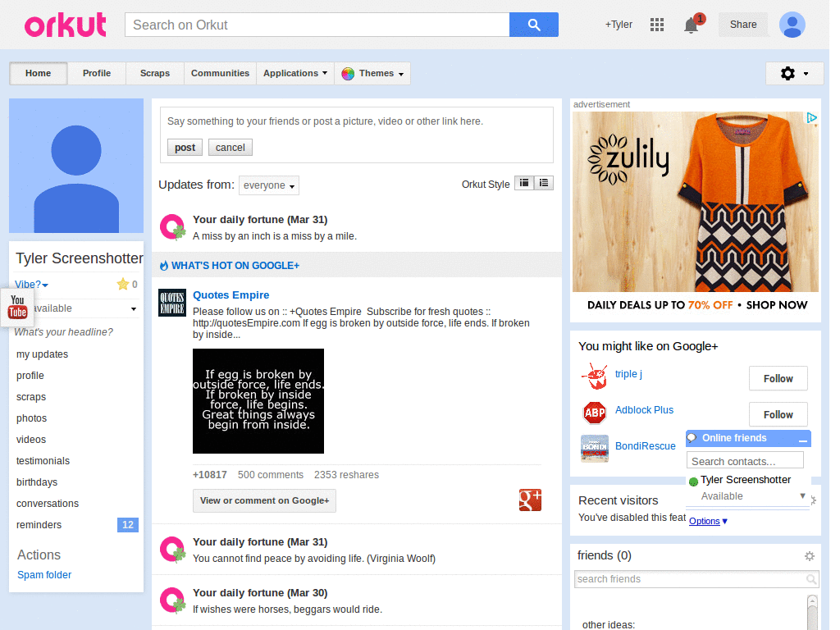Open the Scraps tab

(x=155, y=73)
